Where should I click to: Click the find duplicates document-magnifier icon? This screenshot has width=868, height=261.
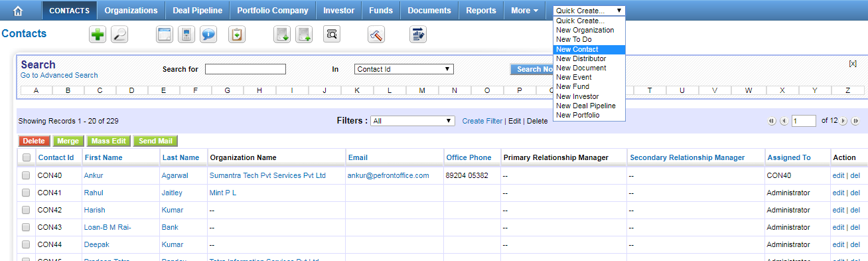point(332,35)
